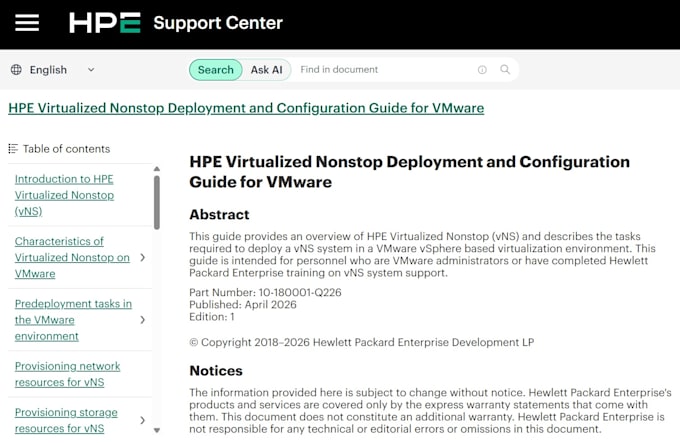Click the globe language icon

tap(16, 70)
